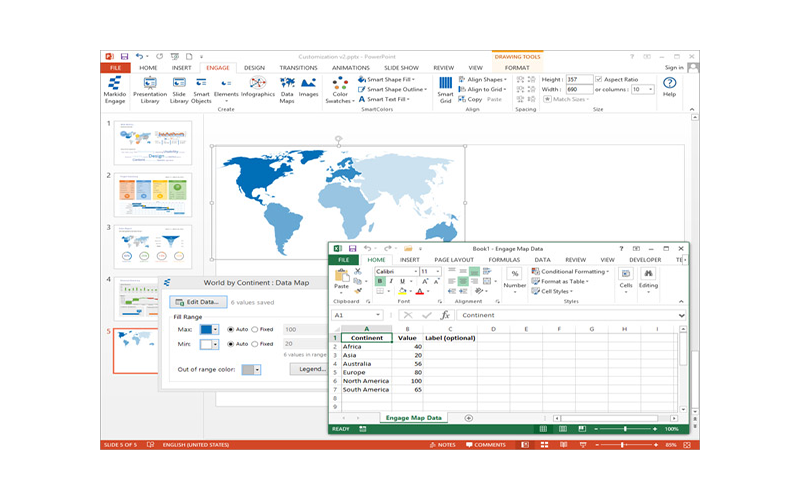The width and height of the screenshot is (800, 500).
Task: Open the Calibri font name dropdown
Action: 415,271
